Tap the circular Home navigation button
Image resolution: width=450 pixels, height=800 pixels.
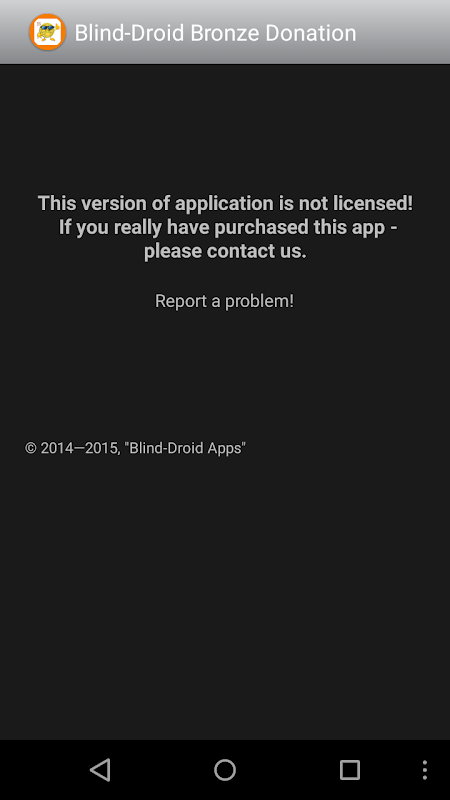pyautogui.click(x=224, y=769)
